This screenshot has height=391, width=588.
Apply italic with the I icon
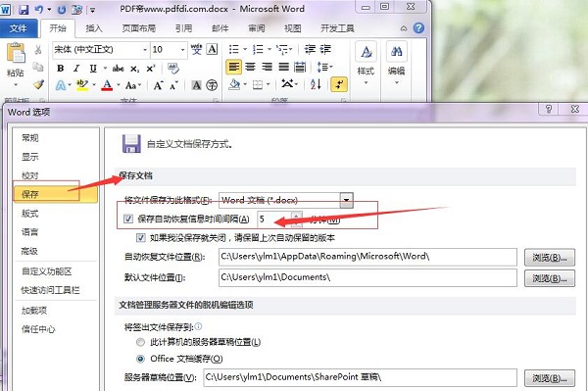tap(76, 69)
